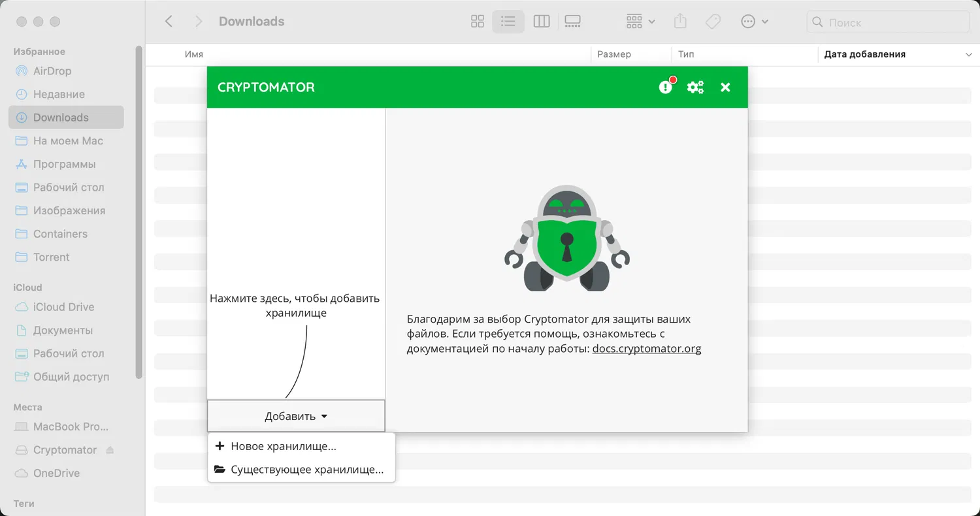Open Cryptomator settings gears icon
Image resolution: width=980 pixels, height=516 pixels.
click(695, 87)
